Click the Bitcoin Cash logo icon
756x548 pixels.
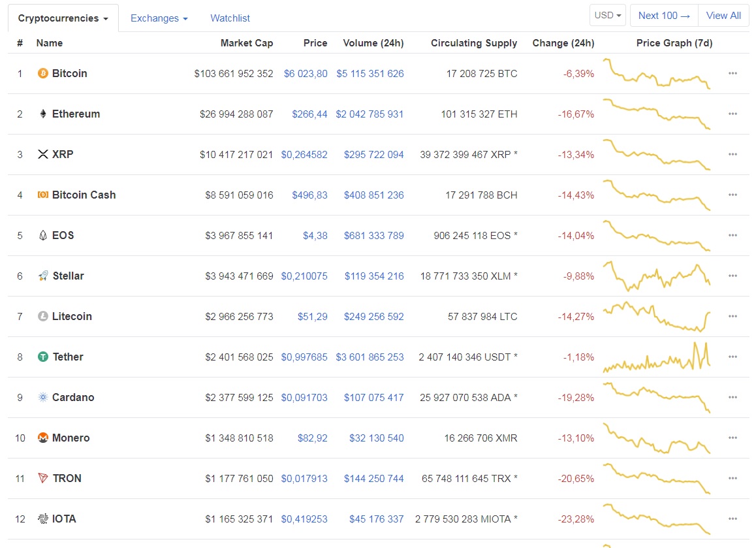pos(43,195)
